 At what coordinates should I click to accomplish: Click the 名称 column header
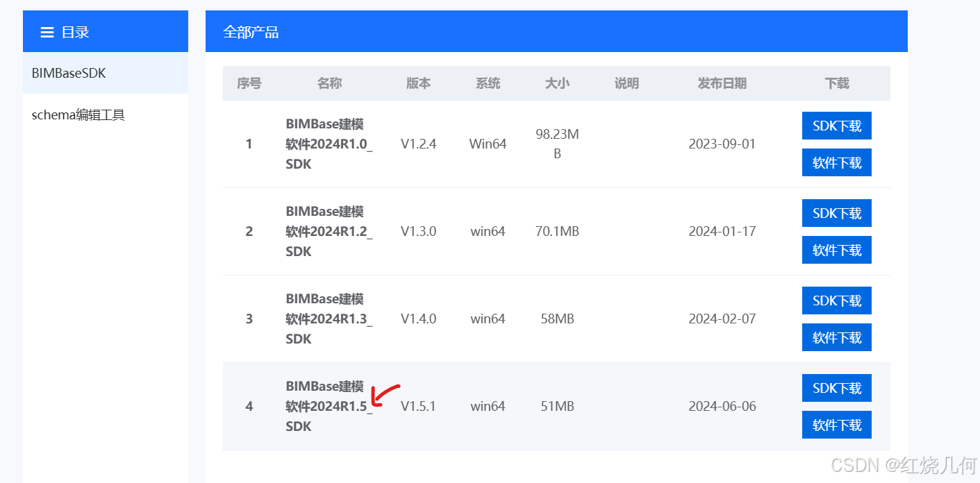pos(329,83)
